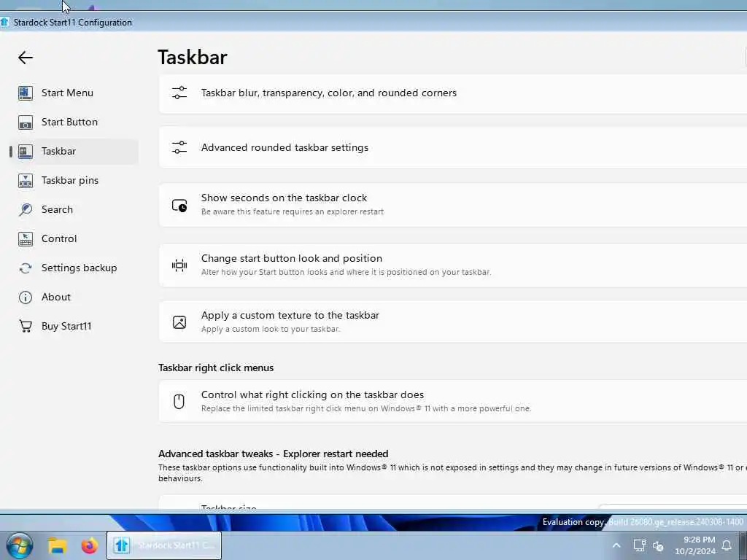Click the sliders icon beside Taskbar blur option

click(x=179, y=93)
